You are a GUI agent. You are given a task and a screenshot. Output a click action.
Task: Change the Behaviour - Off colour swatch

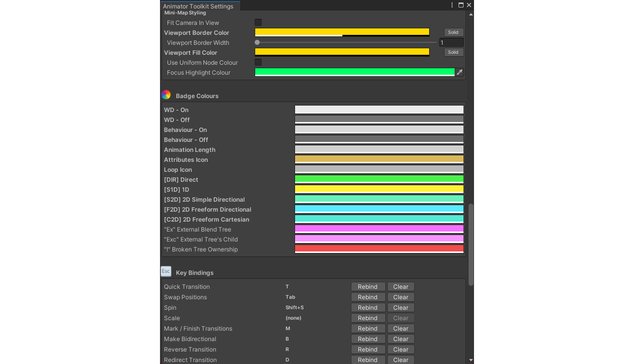tap(379, 139)
